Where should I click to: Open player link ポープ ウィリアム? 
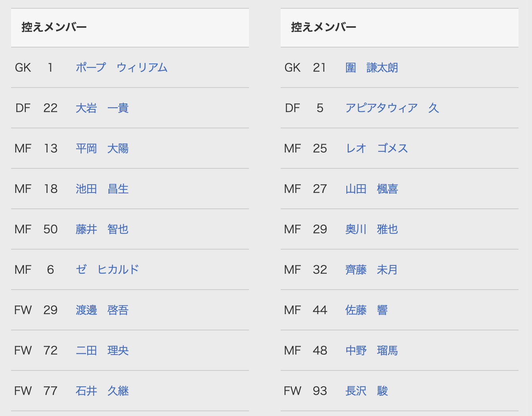click(121, 68)
